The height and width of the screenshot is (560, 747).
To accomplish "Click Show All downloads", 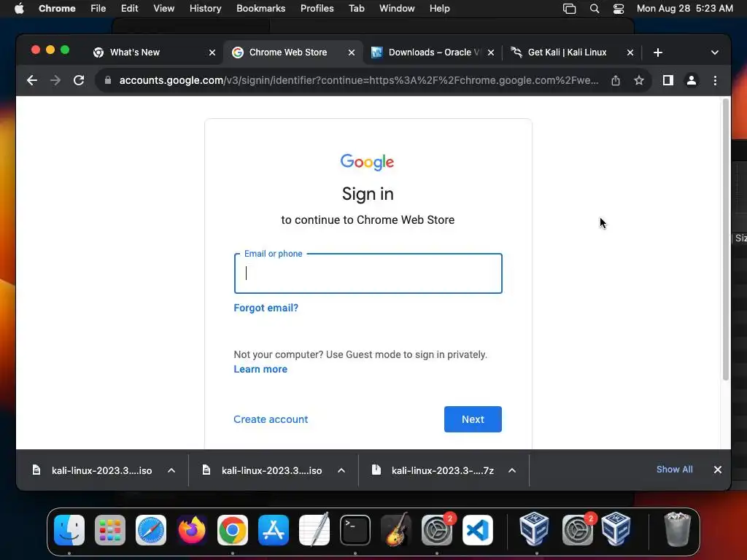I will [x=675, y=470].
